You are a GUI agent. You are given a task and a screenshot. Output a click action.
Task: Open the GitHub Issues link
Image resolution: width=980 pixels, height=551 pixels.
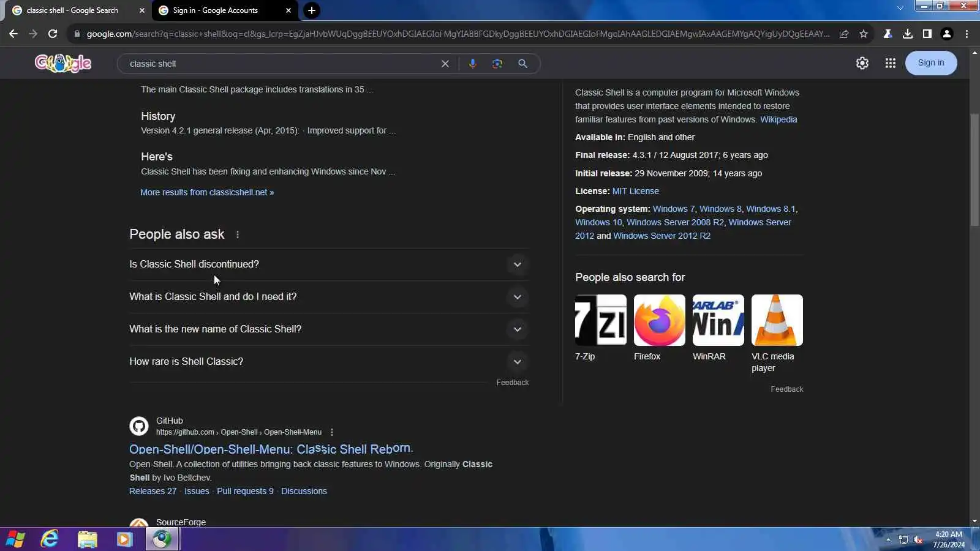[x=197, y=491]
